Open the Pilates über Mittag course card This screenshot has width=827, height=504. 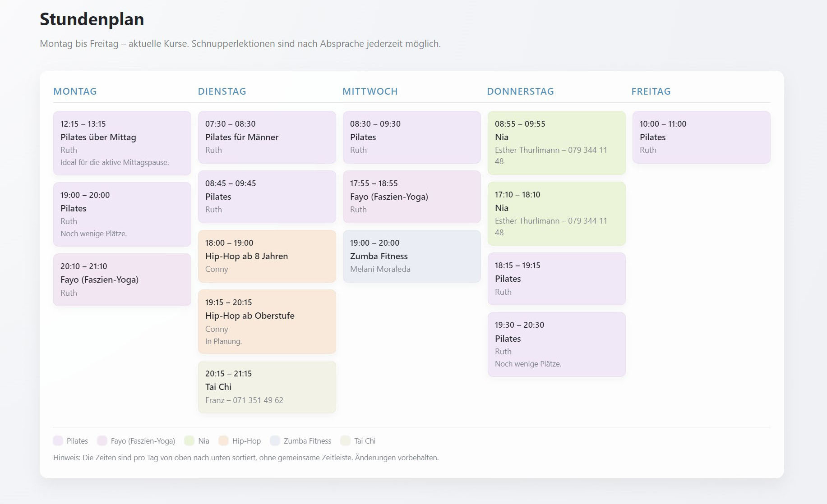coord(122,143)
